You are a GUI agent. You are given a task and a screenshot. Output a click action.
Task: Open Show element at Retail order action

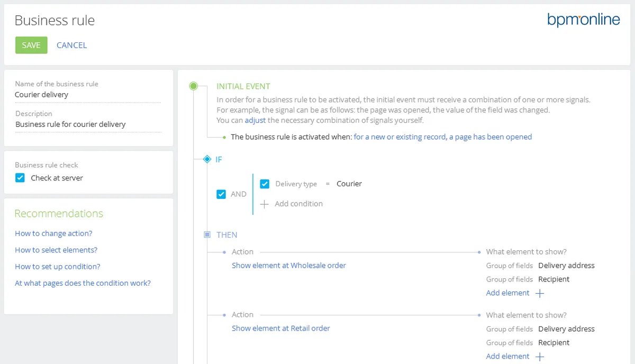(x=280, y=329)
